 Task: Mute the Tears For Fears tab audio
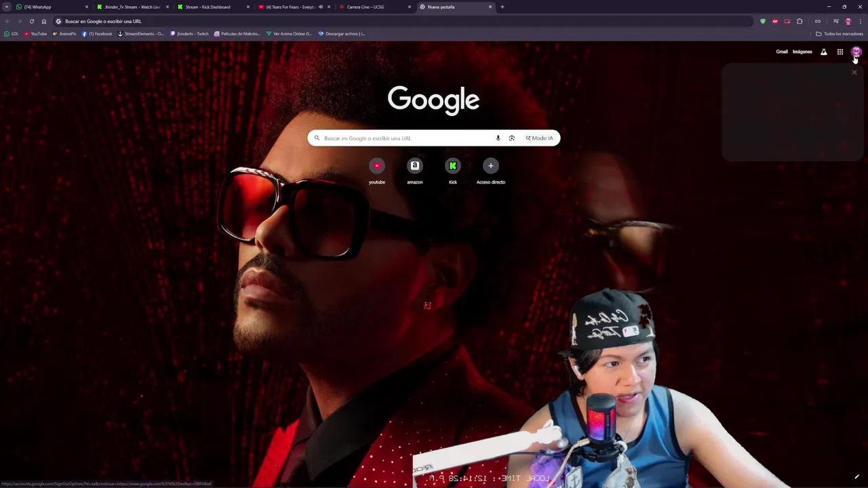(x=321, y=7)
